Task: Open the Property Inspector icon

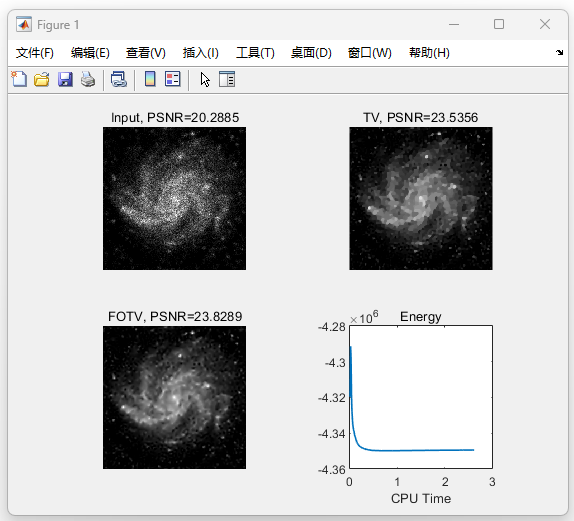Action: [x=227, y=79]
